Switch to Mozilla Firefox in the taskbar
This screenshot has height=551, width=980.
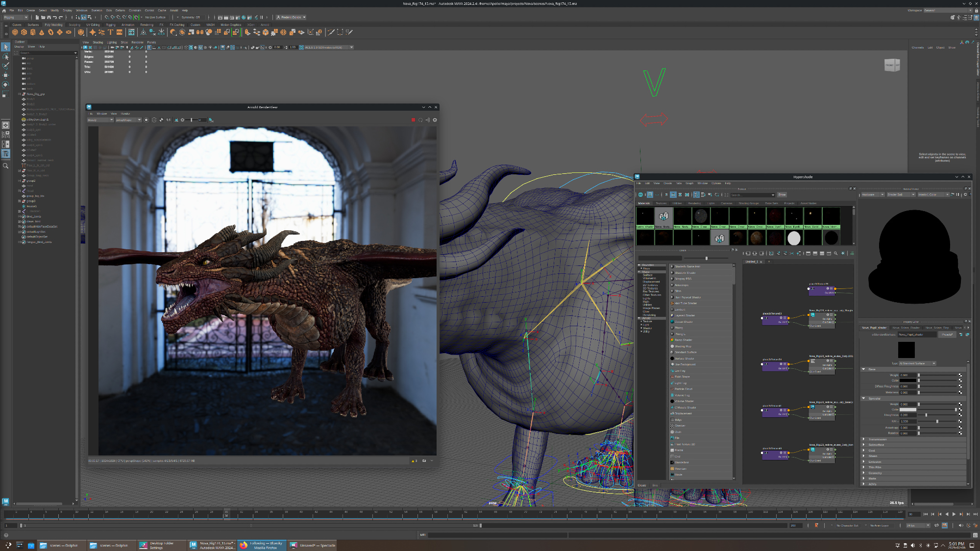[x=262, y=545]
